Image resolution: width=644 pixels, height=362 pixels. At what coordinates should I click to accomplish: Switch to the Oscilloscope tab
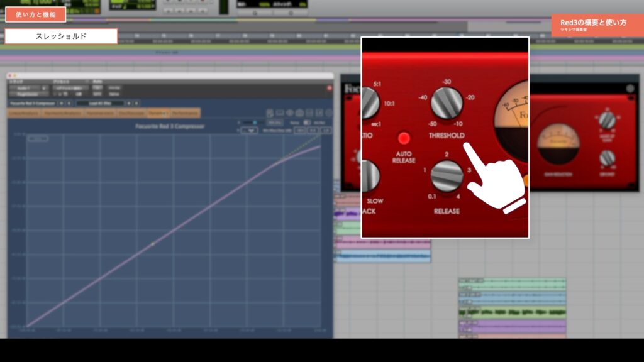[131, 113]
